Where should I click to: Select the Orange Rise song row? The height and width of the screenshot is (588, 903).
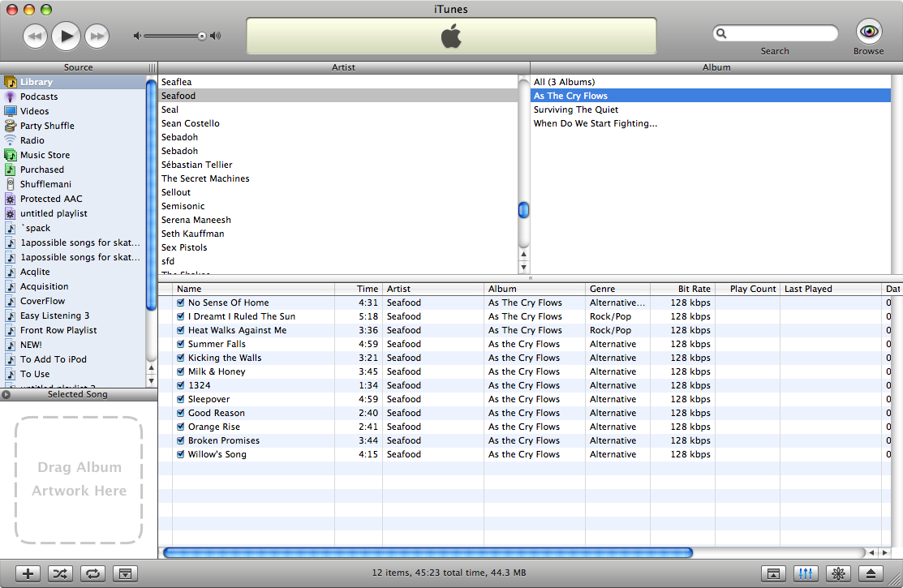(525, 427)
